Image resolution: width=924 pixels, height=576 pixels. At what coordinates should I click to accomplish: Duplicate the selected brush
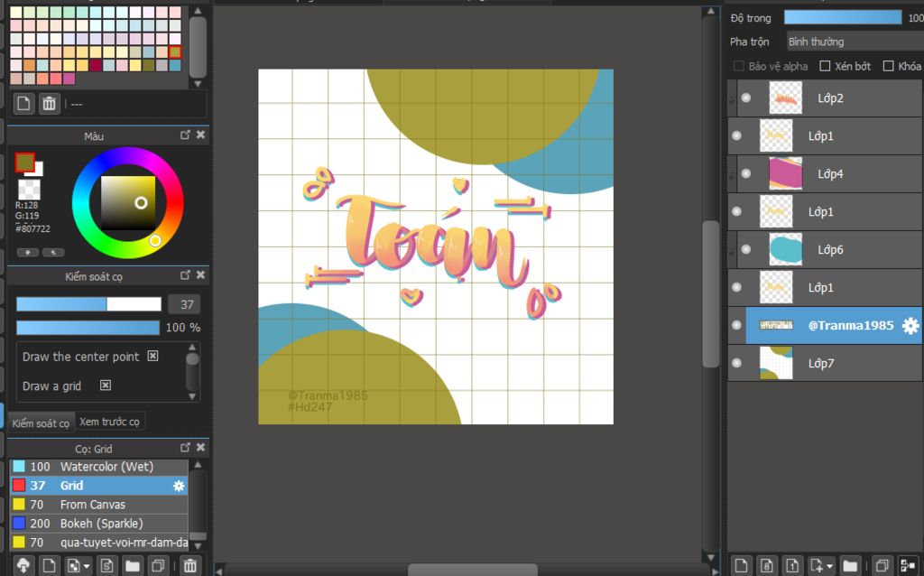coord(158,566)
